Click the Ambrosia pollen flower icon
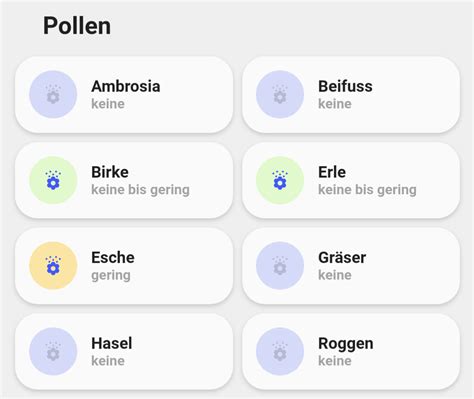The height and width of the screenshot is (399, 474). click(53, 94)
